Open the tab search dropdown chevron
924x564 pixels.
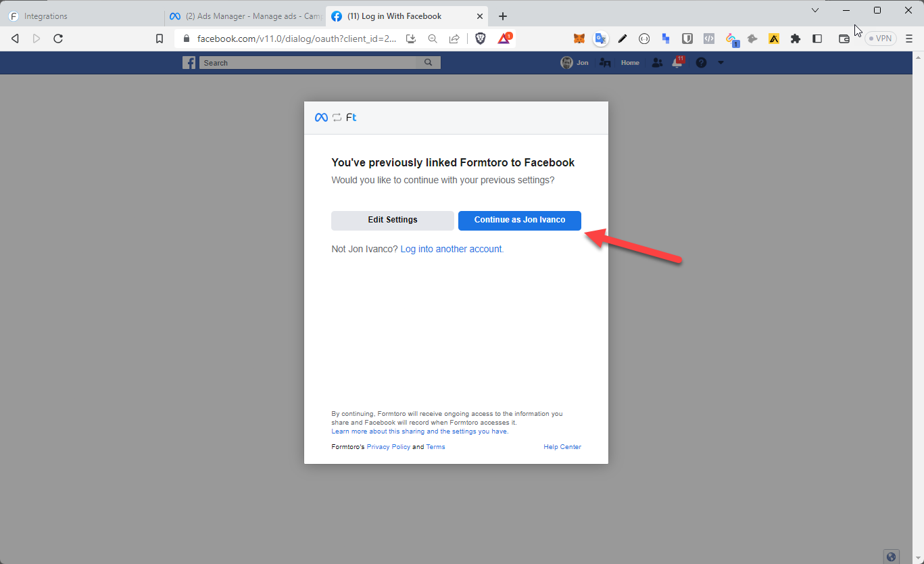tap(815, 10)
